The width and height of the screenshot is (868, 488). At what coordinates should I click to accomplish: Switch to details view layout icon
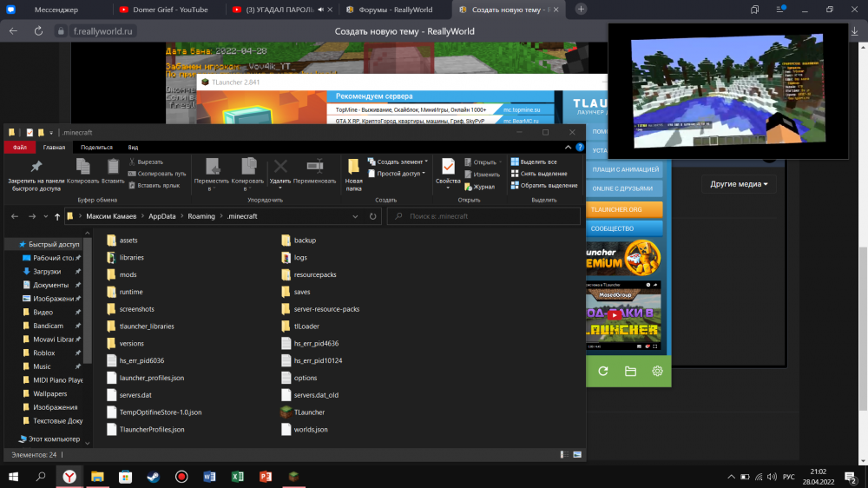pos(564,455)
